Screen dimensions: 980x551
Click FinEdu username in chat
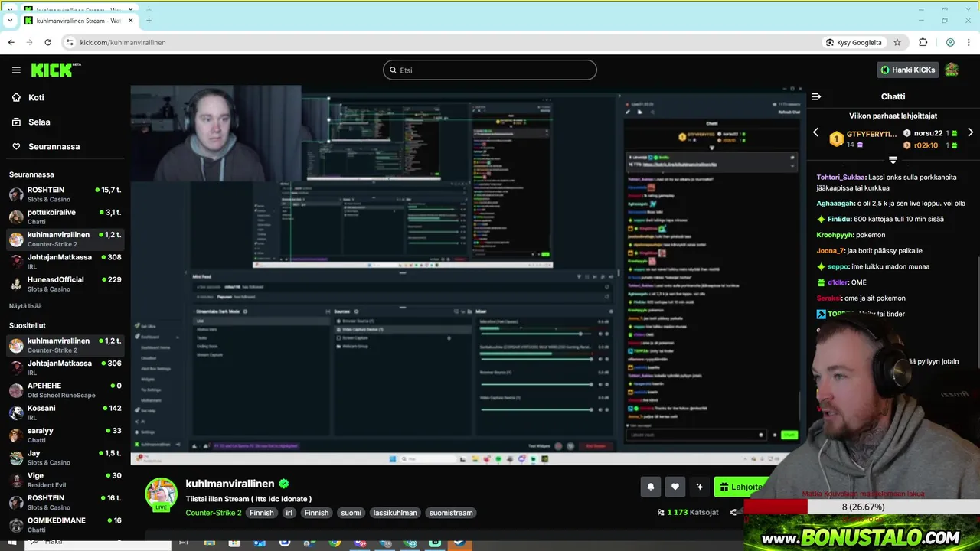[838, 219]
